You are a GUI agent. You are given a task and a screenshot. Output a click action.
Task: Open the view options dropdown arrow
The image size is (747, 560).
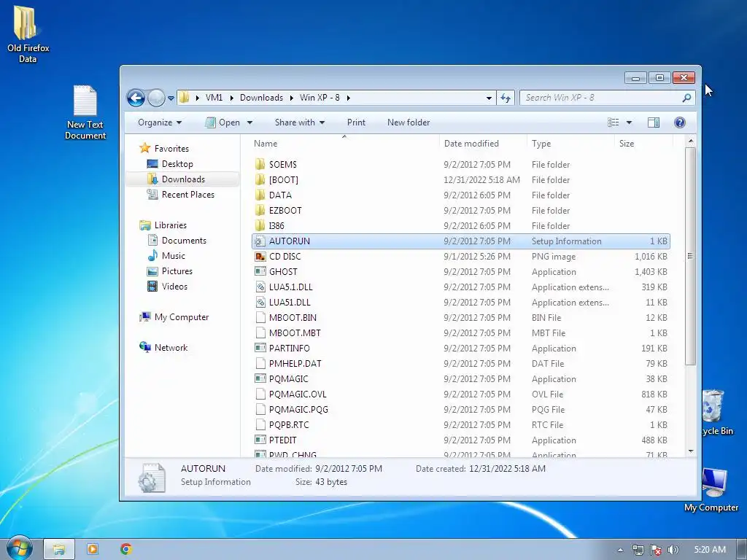coord(629,122)
